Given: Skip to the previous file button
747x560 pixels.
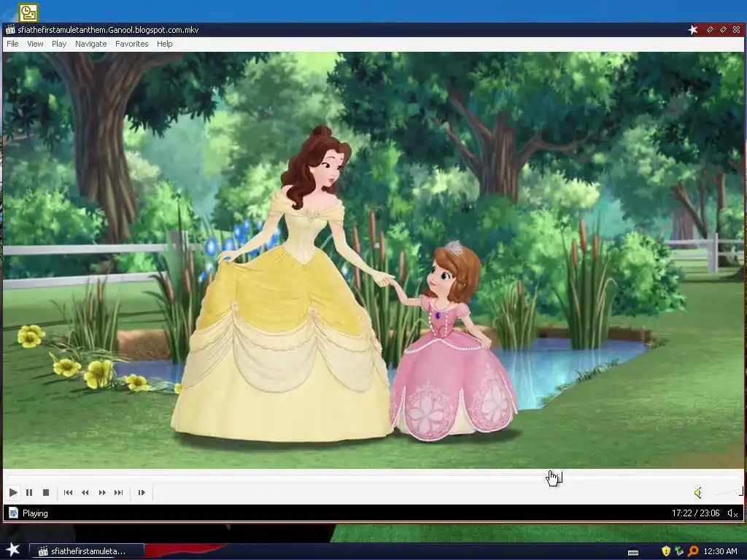Looking at the screenshot, I should (68, 492).
